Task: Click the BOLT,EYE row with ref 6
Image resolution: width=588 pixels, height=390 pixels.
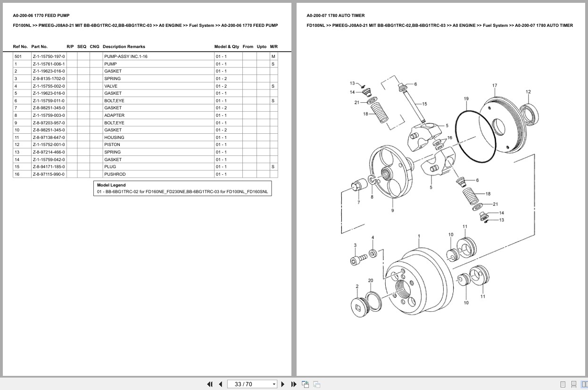Action: pyautogui.click(x=145, y=101)
